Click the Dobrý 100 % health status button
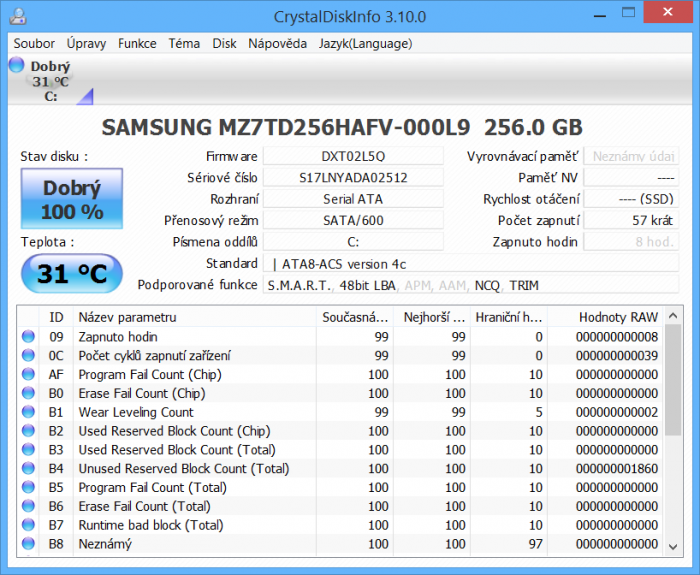Screen dimensions: 700x575 [x=72, y=199]
